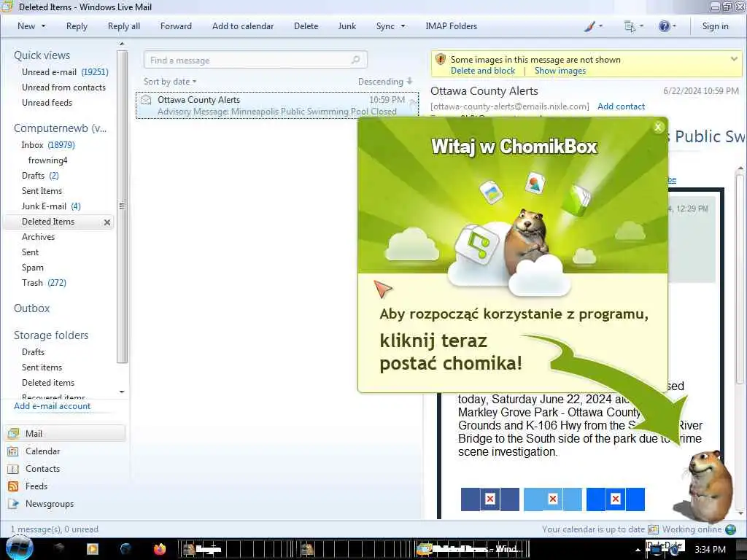747x560 pixels.
Task: Click the Add contact link
Action: click(x=621, y=106)
